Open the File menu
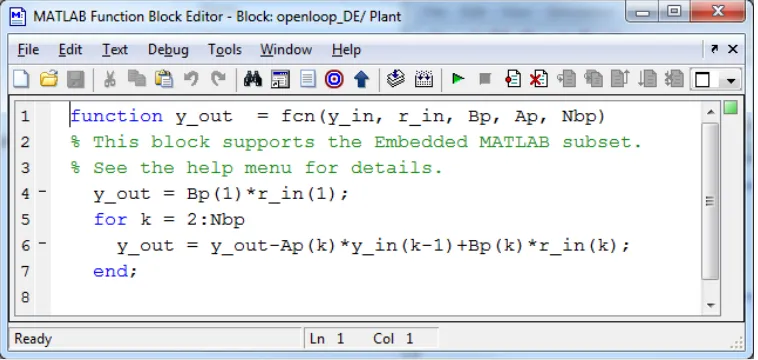Screen dimensions: 758x360 tap(28, 50)
